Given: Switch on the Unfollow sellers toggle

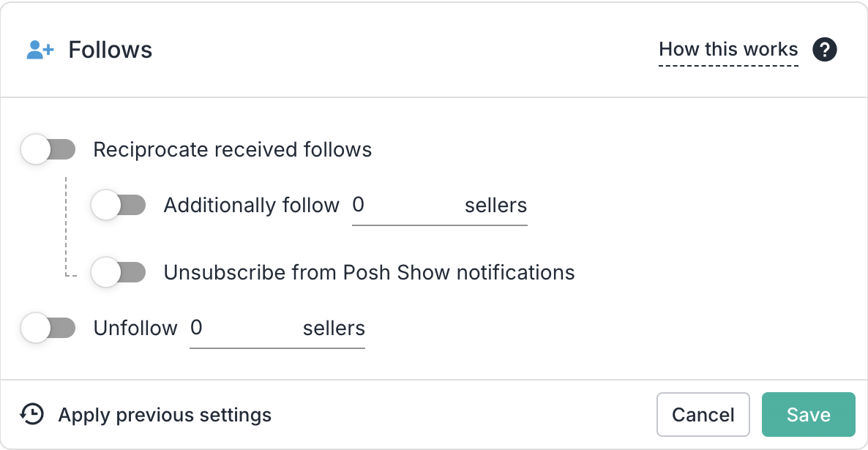Looking at the screenshot, I should click(48, 329).
